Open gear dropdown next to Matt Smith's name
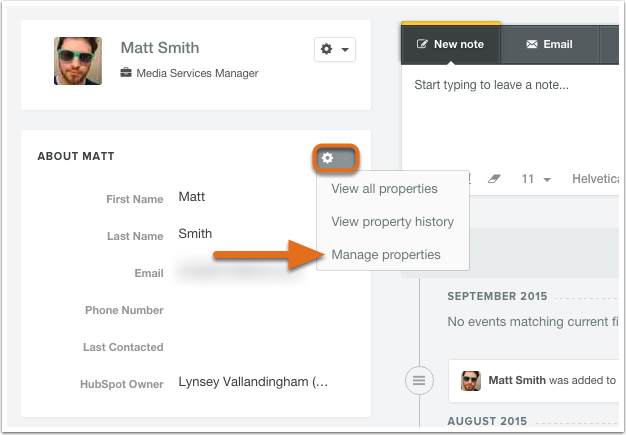This screenshot has height=435, width=626. [x=335, y=49]
